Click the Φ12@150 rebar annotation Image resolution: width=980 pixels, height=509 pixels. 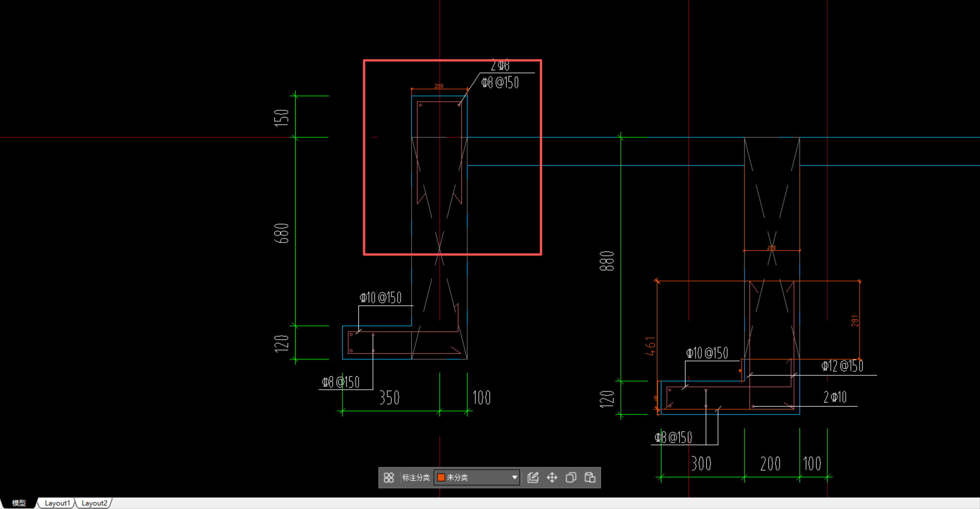pos(842,366)
